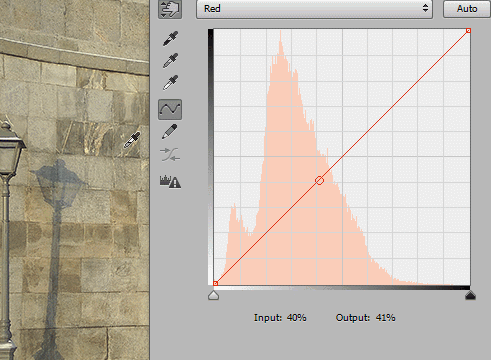Select the on-image adjustment hand tool
Viewport: 491px width, 360px height.
tap(170, 9)
